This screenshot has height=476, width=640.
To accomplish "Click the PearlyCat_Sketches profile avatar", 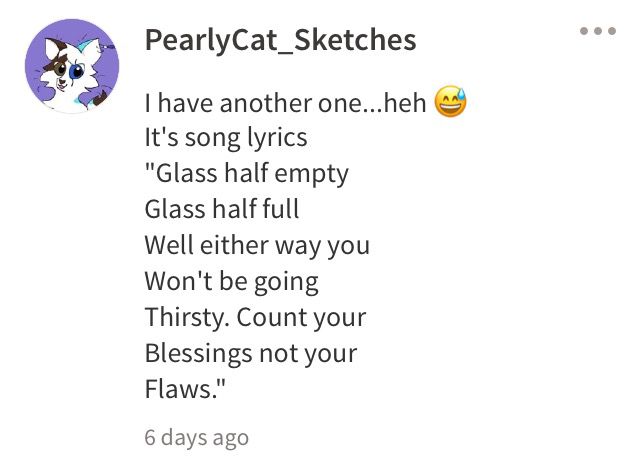I will coord(72,66).
